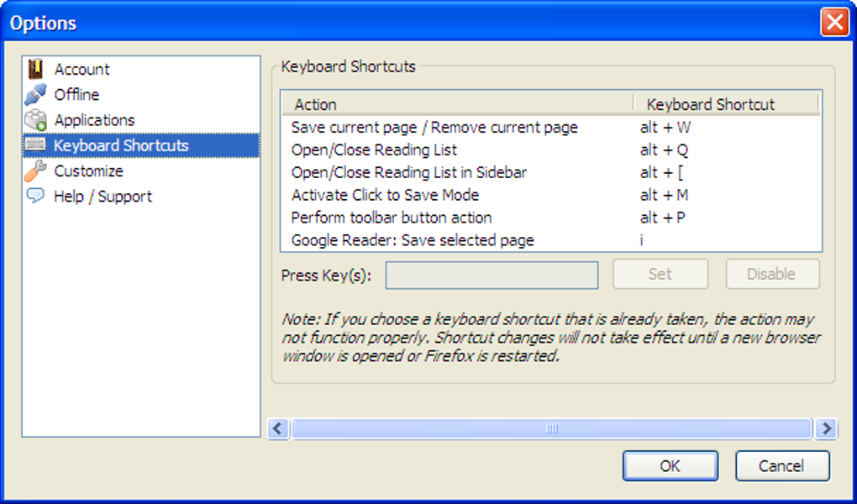Click the Customize wrench icon
This screenshot has width=857, height=504.
tap(35, 171)
